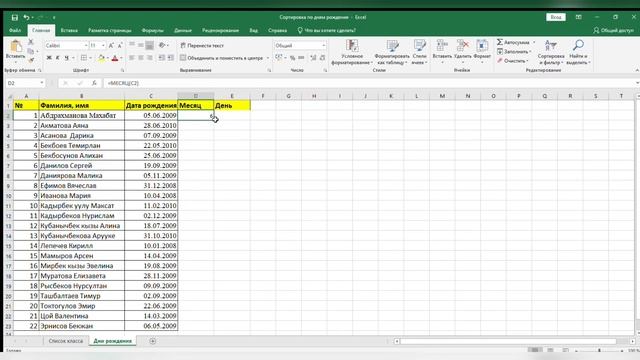Viewport: 640px width, 360px height.
Task: Click the text Orientation icon
Action: (162, 45)
